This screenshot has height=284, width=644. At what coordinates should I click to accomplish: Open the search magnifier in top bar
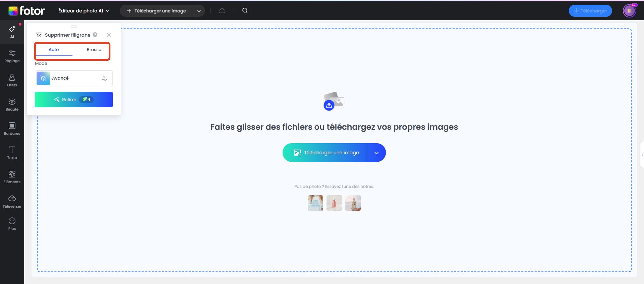click(x=245, y=11)
